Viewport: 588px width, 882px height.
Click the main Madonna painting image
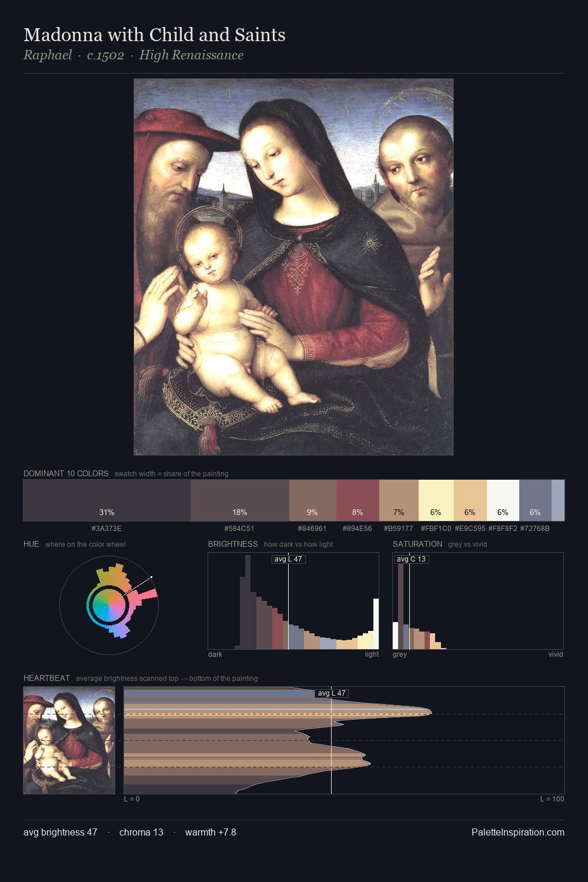pyautogui.click(x=293, y=267)
